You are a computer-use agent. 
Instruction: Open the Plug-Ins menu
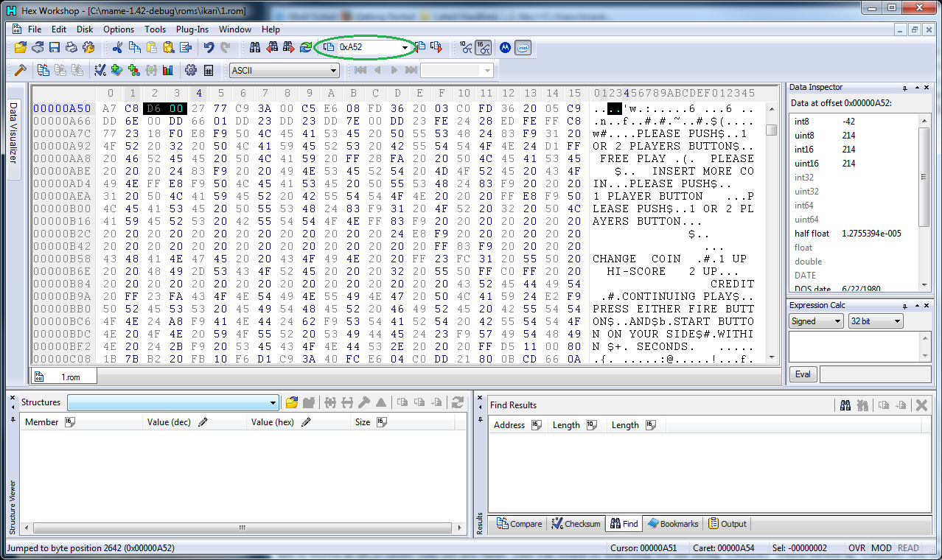point(192,29)
